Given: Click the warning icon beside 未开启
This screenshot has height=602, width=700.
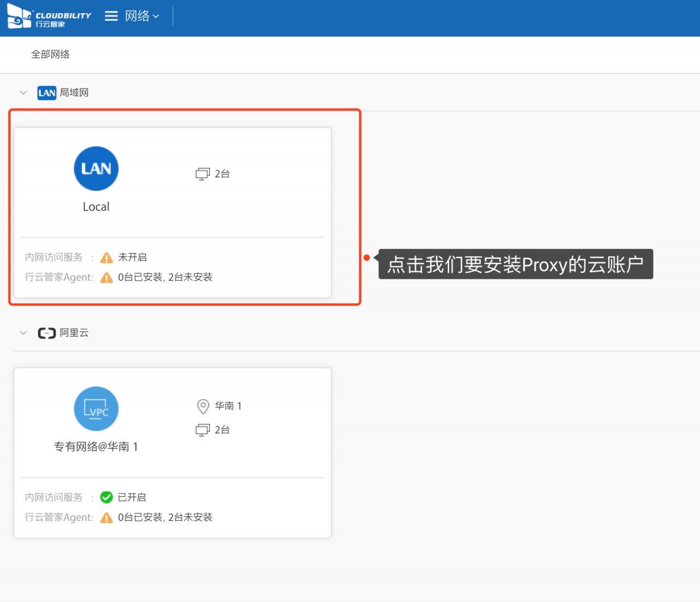Looking at the screenshot, I should click(x=107, y=258).
